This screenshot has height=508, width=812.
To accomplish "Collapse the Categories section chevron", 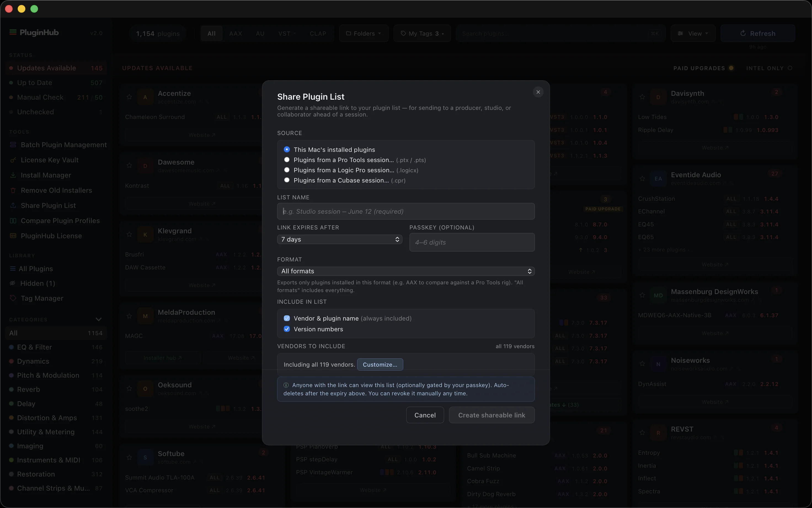I will pyautogui.click(x=99, y=319).
